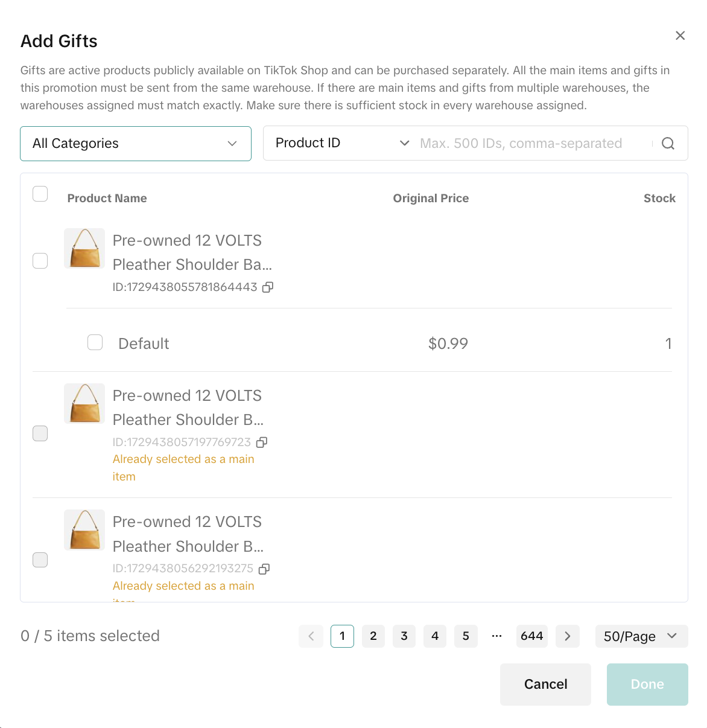
Task: Copy product ID ending in 864443
Action: point(268,287)
